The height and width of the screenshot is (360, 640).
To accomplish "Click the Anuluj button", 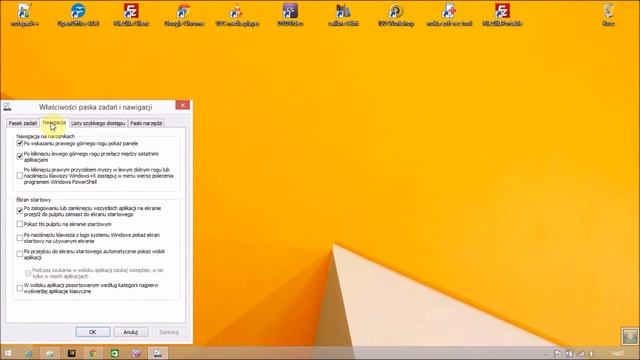I will tap(131, 332).
